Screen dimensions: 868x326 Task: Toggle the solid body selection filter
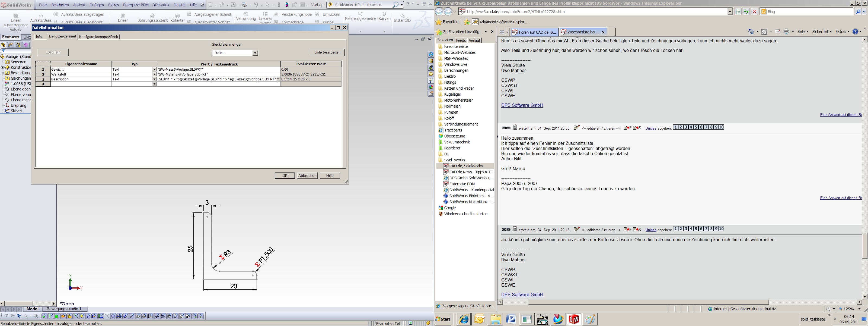[x=70, y=316]
